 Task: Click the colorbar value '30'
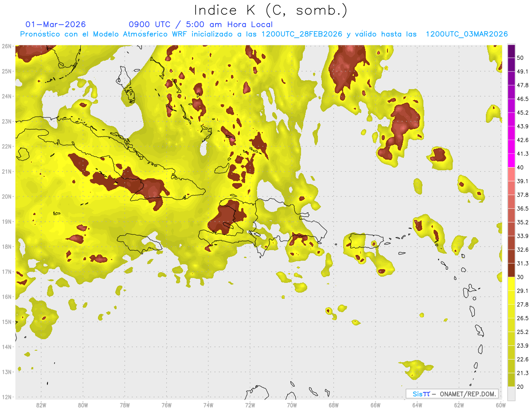click(520, 277)
